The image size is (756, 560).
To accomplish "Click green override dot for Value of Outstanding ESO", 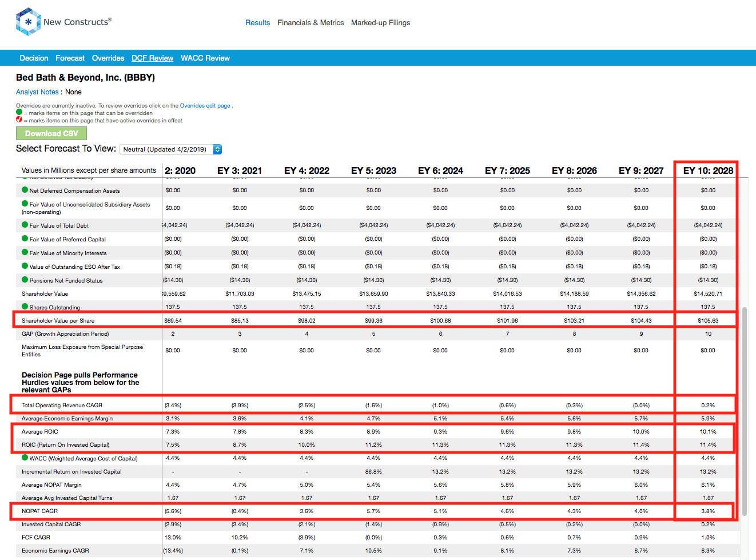I will (x=25, y=266).
